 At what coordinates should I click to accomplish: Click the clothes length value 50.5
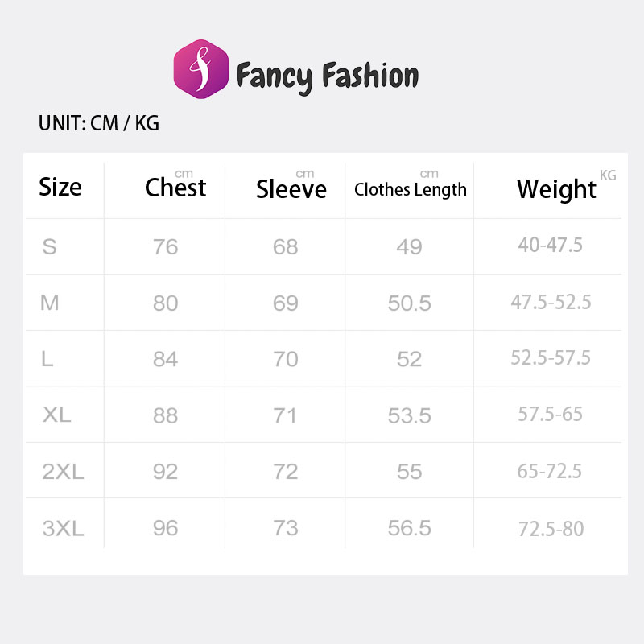409,303
